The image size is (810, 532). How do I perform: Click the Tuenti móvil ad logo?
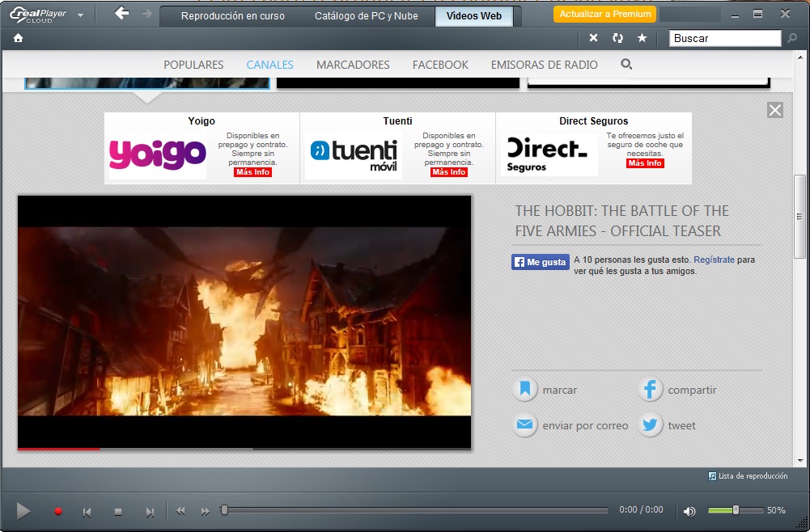click(354, 154)
